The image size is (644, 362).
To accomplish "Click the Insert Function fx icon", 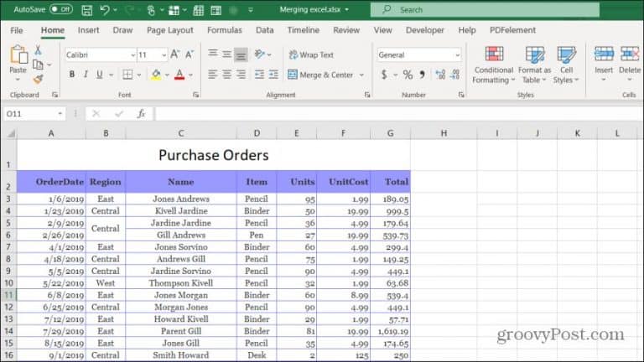I will [x=141, y=114].
